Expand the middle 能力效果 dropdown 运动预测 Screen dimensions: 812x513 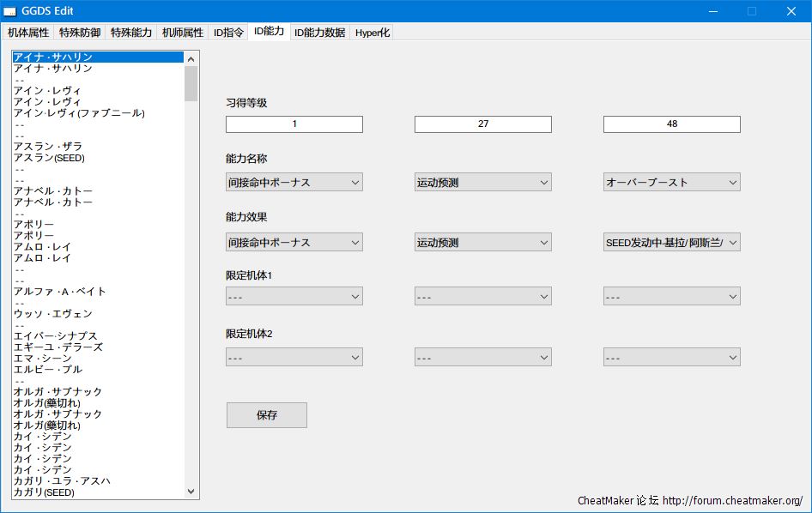pos(482,243)
